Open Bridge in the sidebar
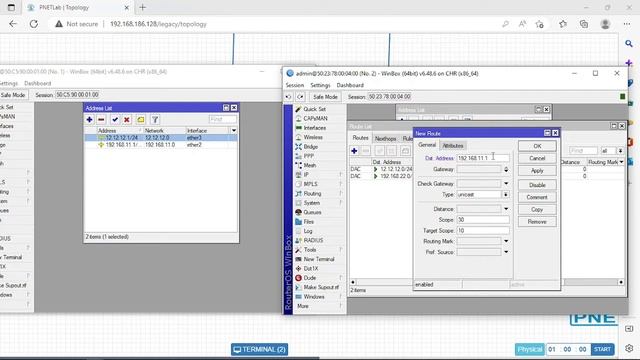The image size is (640, 360). point(310,147)
